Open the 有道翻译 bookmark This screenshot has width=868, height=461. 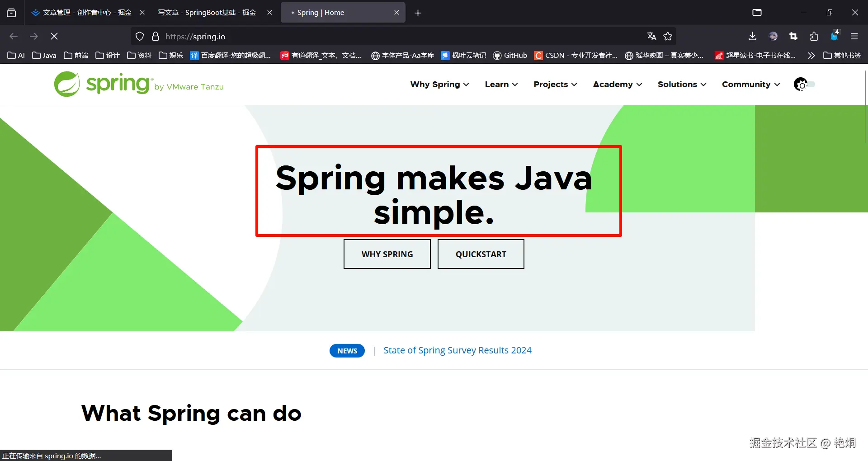321,56
